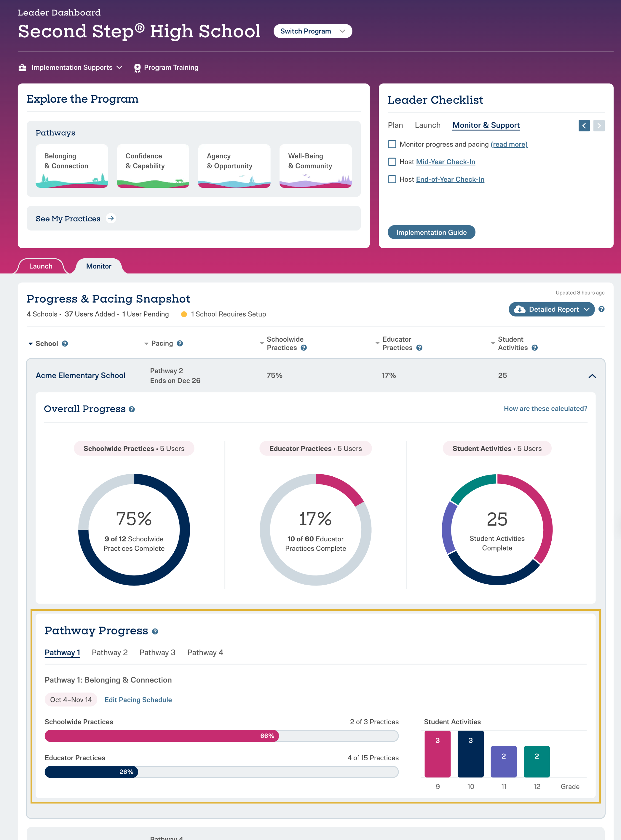This screenshot has width=621, height=840.
Task: Open the read more link
Action: [x=509, y=144]
